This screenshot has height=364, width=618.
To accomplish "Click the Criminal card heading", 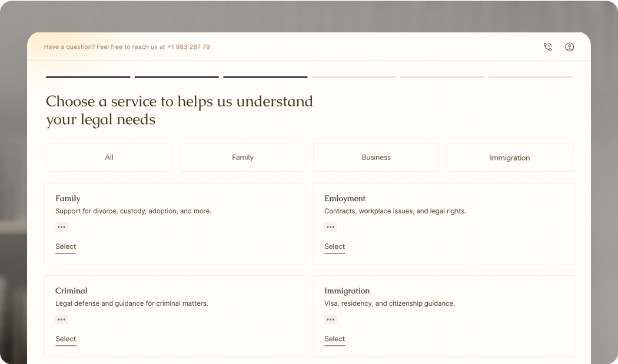I will (71, 290).
